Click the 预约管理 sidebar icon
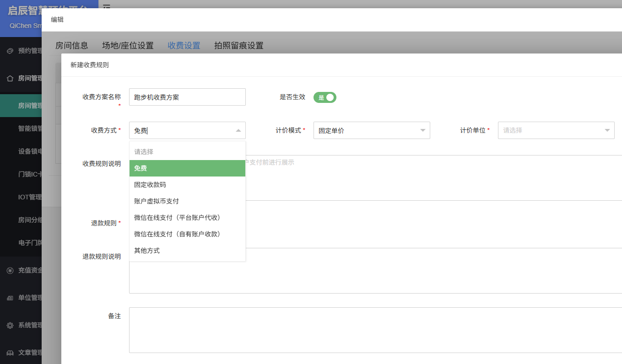Viewport: 622px width, 364px height. pos(10,51)
